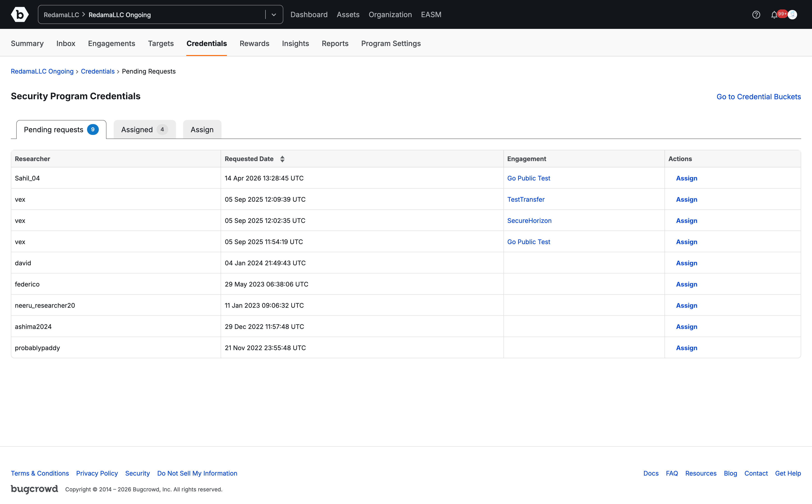Switch to the Engagements tab
Screen dimensions: 812x504
112,43
